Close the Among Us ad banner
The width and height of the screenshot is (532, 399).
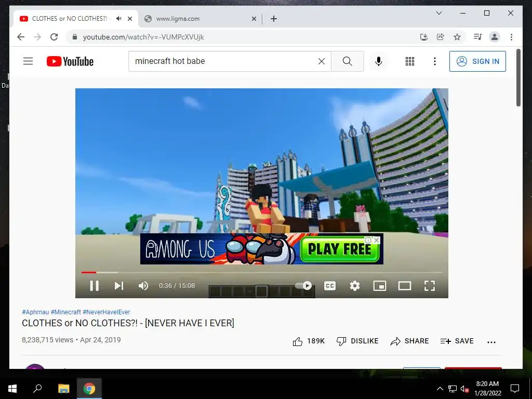[x=376, y=240]
